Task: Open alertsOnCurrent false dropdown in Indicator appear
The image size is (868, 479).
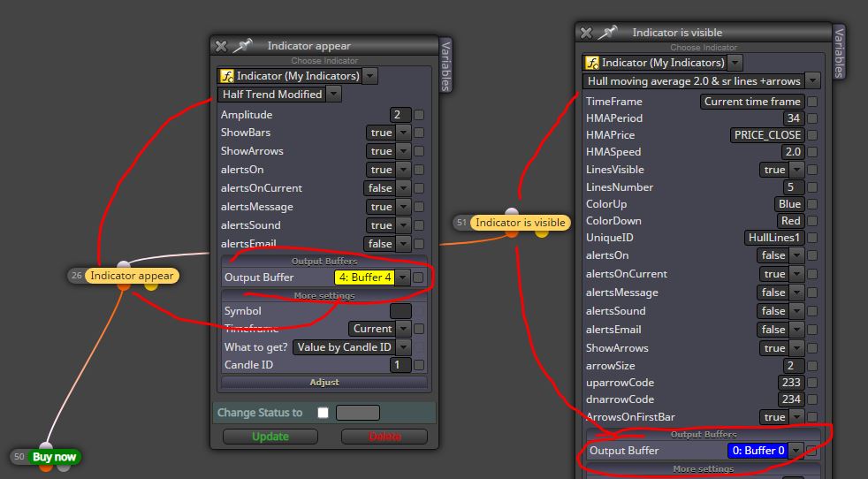Action: click(404, 188)
